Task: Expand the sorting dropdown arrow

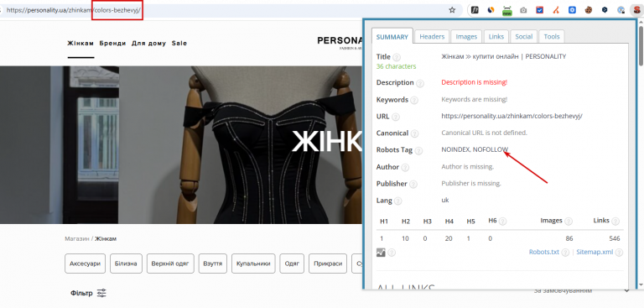Action: tap(626, 290)
